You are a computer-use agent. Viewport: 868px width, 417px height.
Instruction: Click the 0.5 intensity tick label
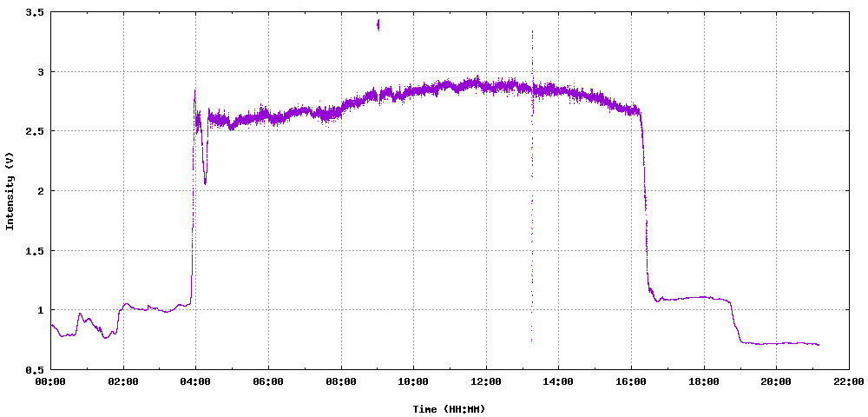[35, 369]
